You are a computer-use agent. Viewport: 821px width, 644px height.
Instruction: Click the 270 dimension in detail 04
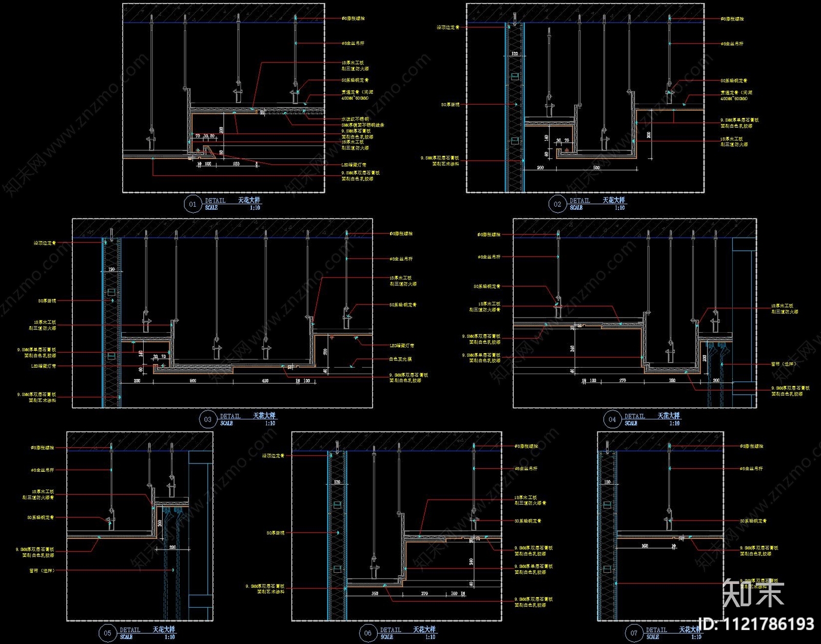click(x=622, y=380)
